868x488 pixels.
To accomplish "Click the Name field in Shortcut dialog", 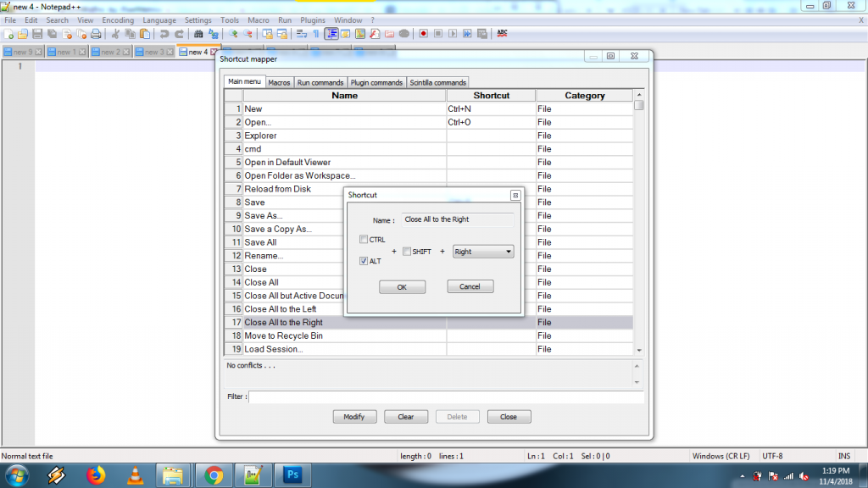I will [457, 219].
